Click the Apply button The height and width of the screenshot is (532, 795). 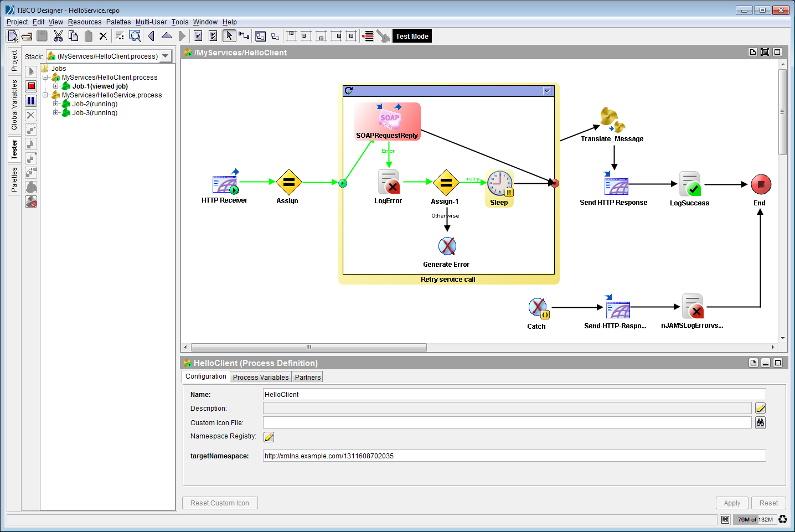[732, 503]
